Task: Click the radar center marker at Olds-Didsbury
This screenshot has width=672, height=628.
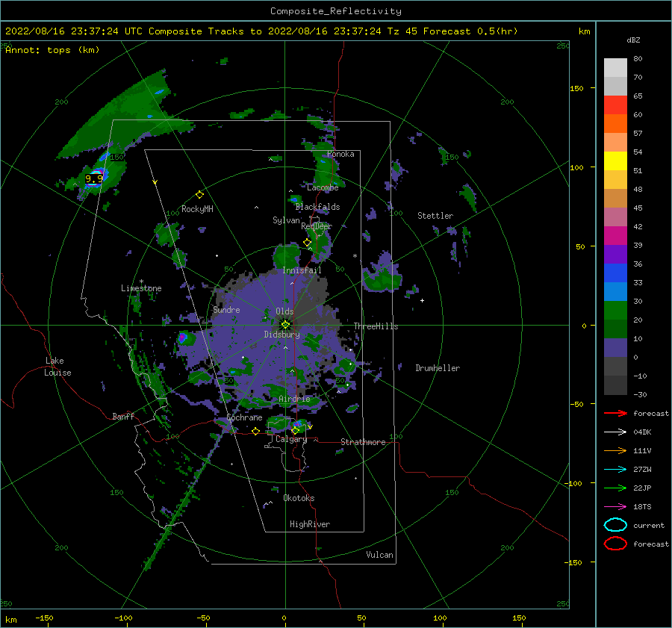Action: coord(285,325)
